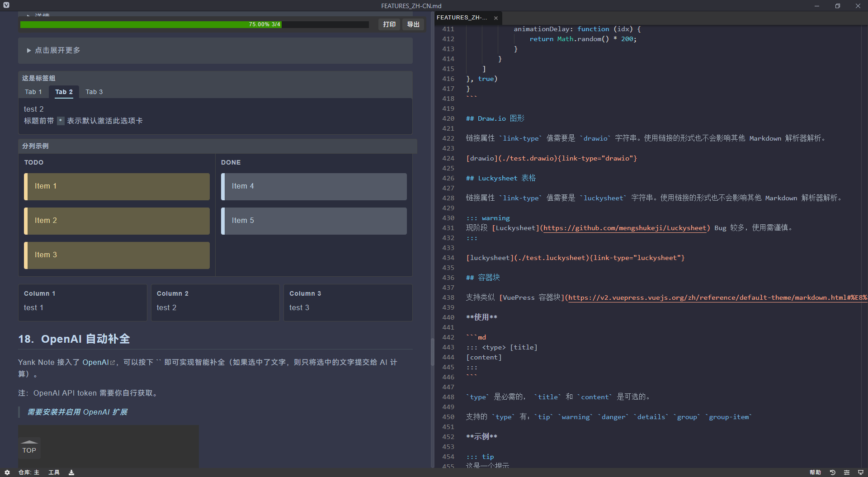
Task: Open the 工具 tools menu
Action: tap(54, 472)
